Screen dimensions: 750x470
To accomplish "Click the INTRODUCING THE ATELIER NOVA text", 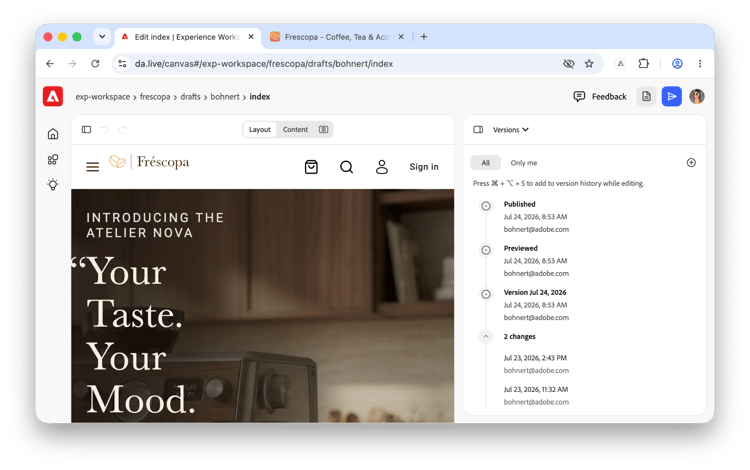I will coord(155,225).
